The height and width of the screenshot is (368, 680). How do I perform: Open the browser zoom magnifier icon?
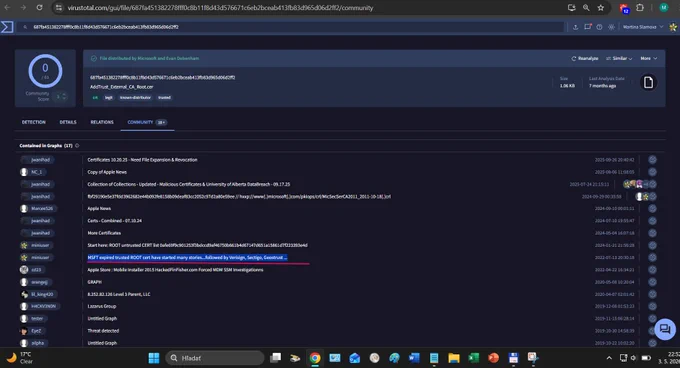586,8
